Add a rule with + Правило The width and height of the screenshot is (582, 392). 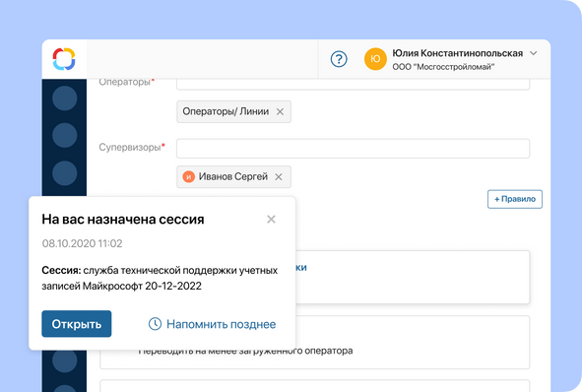click(x=515, y=199)
